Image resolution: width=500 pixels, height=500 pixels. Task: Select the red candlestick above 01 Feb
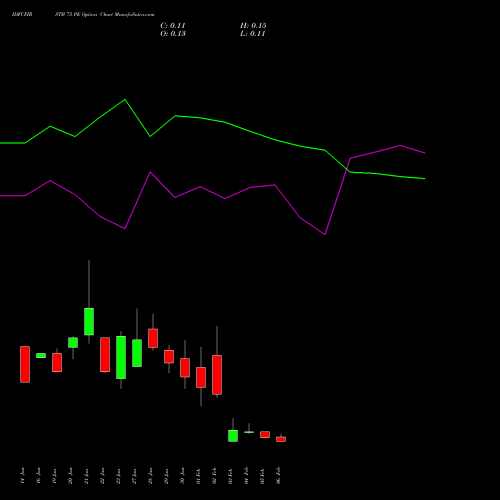201,377
